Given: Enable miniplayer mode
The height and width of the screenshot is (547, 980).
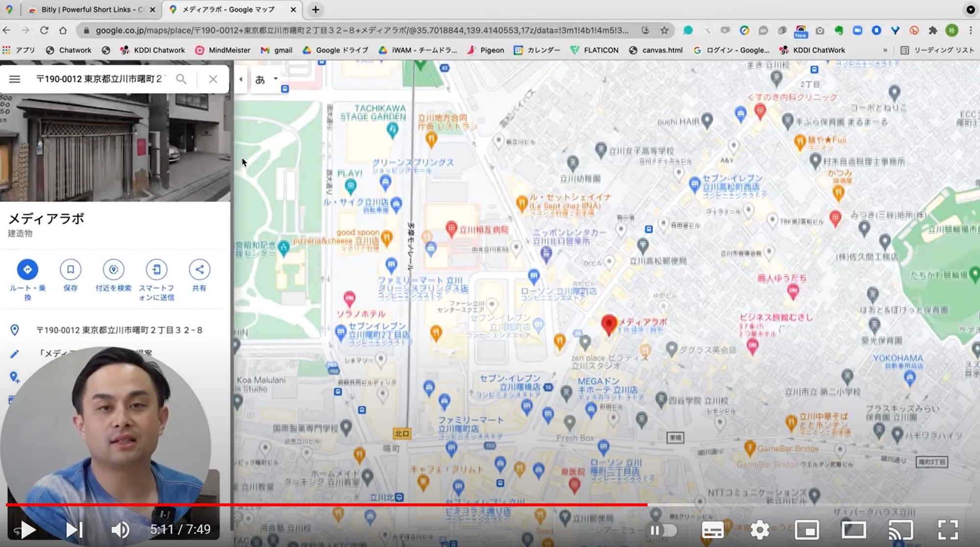Looking at the screenshot, I should pyautogui.click(x=807, y=530).
